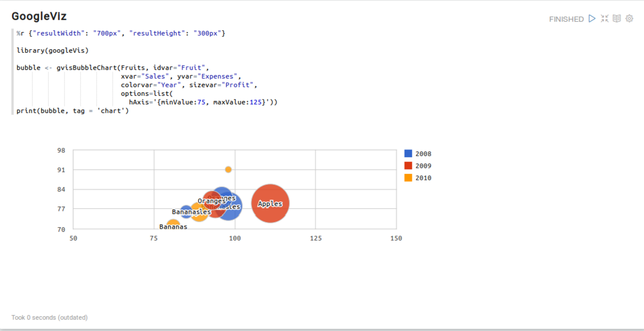Click the FINISHED status label
Screen dimensions: 644x331
coord(566,19)
